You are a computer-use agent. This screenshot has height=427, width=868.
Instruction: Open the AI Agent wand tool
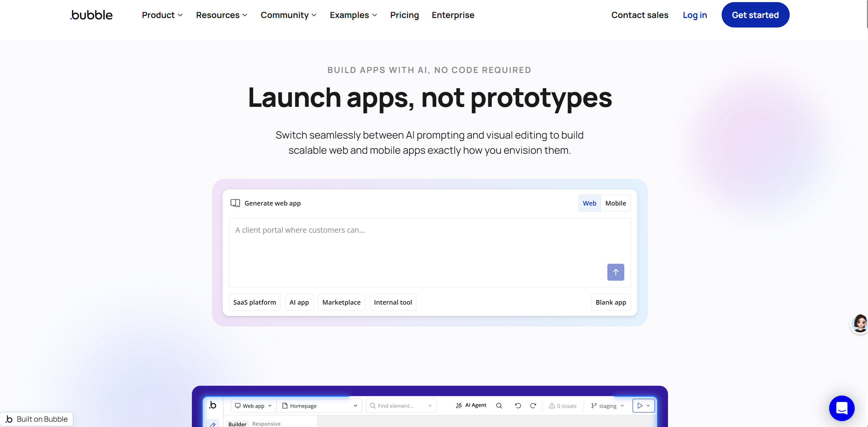coord(471,405)
